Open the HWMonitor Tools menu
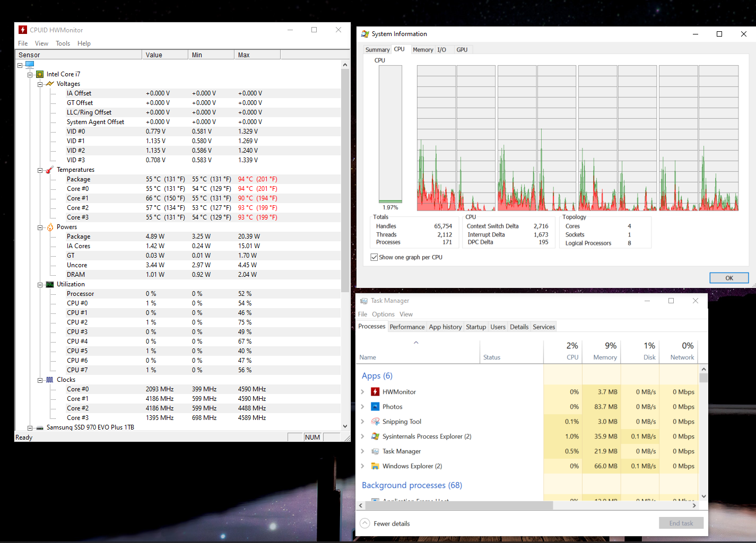The image size is (756, 543). tap(63, 43)
